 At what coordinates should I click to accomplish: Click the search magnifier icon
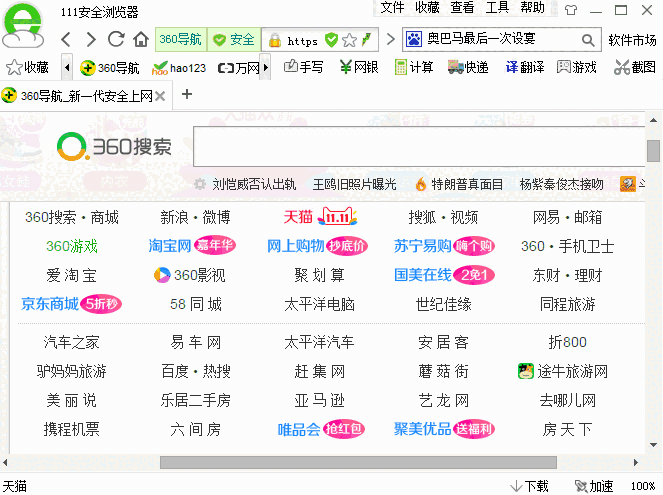[588, 40]
